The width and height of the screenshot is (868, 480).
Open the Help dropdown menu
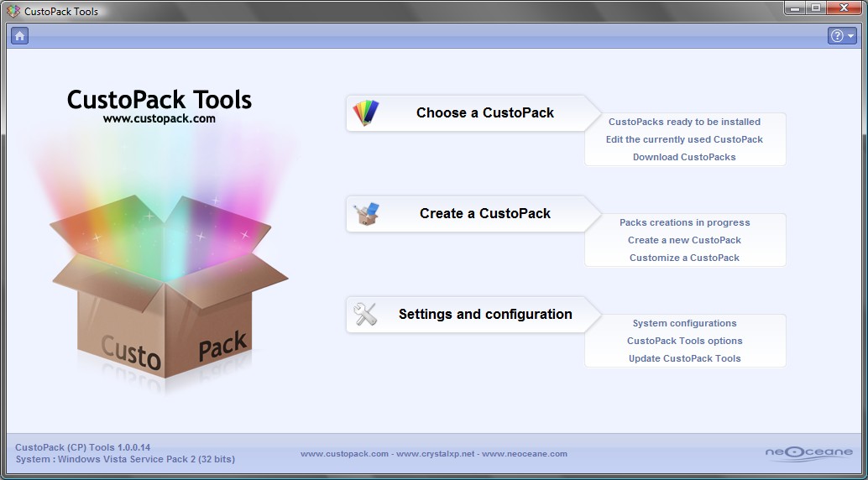(842, 36)
